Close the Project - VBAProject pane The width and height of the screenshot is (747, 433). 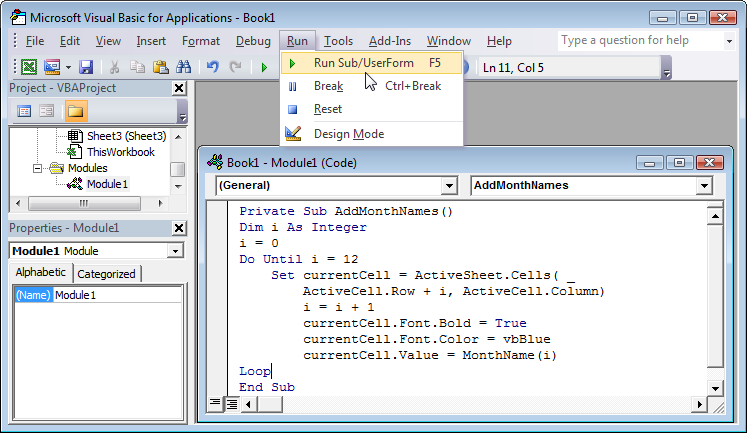179,88
